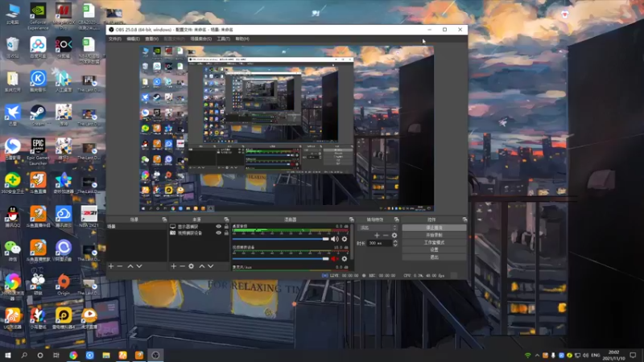Click the OBS Studio taskbar icon

tap(155, 355)
